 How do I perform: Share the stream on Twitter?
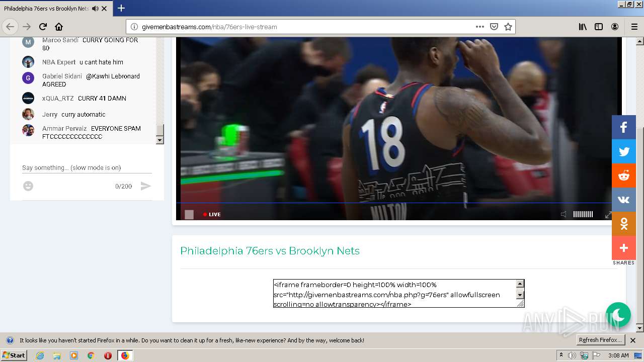(623, 151)
